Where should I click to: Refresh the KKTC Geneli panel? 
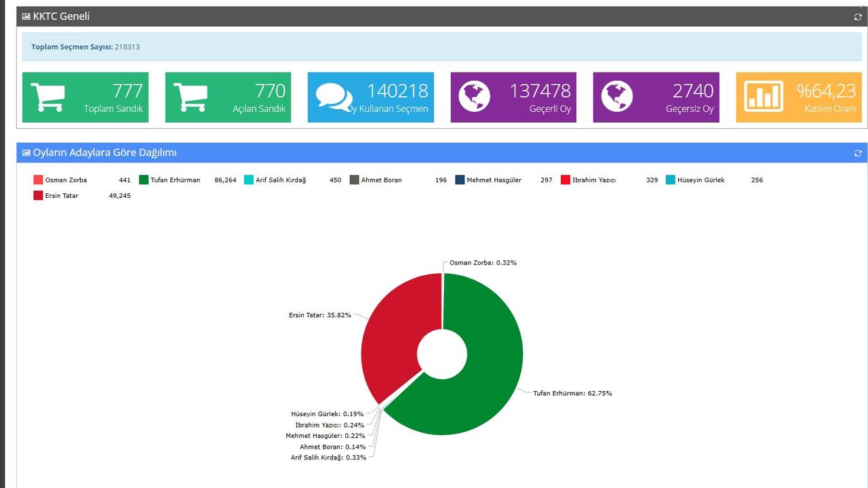(858, 17)
